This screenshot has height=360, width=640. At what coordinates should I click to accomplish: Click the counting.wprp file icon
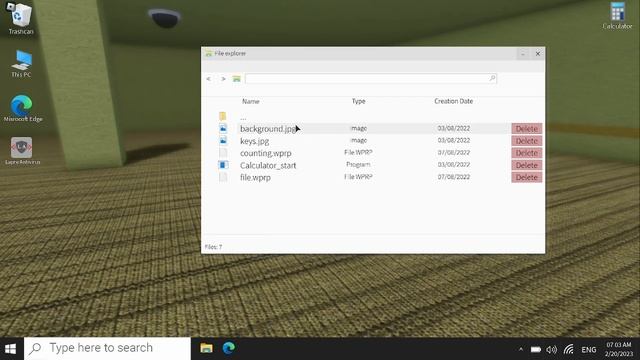click(x=223, y=153)
